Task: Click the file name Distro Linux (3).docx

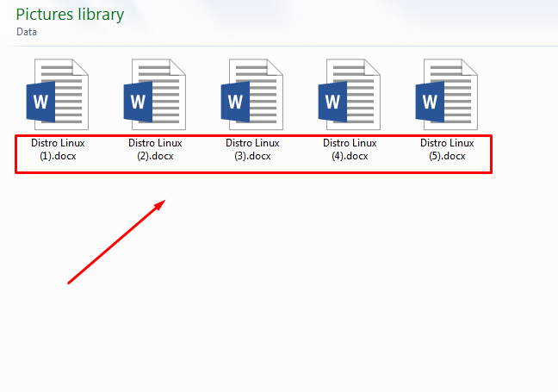Action: pyautogui.click(x=252, y=150)
